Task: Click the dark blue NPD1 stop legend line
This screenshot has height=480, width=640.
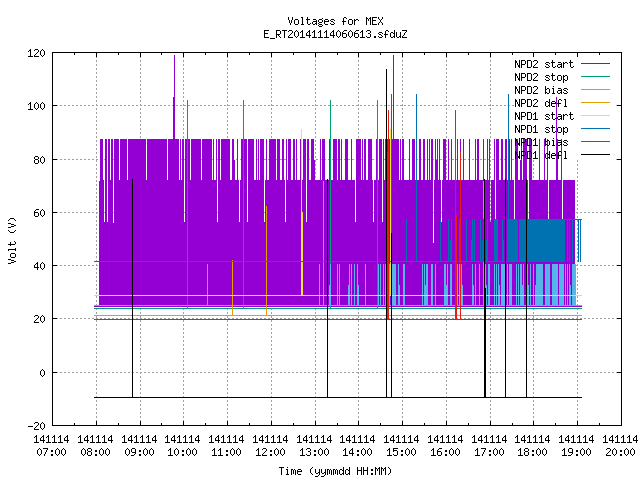Action: [x=596, y=129]
